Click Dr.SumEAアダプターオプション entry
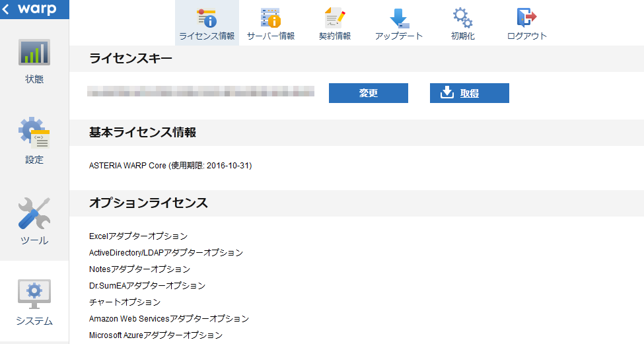 (x=147, y=285)
